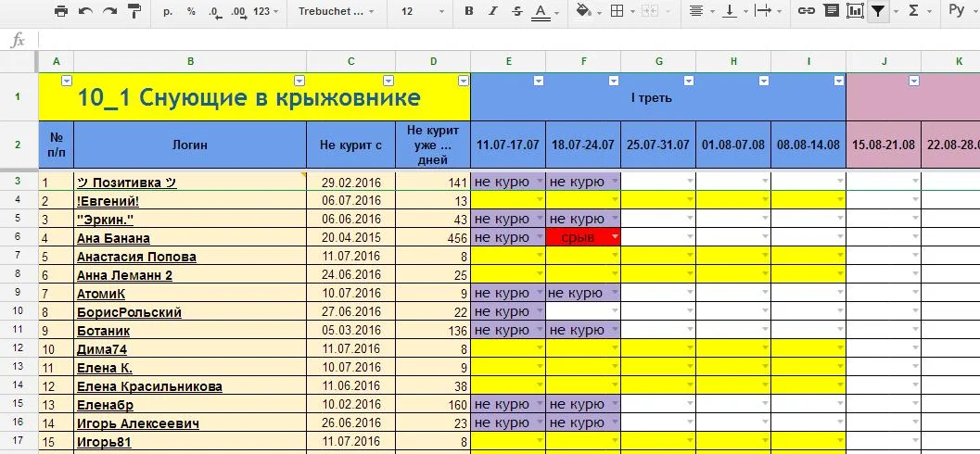980x454 pixels.
Task: Open the text color picker
Action: point(541,12)
